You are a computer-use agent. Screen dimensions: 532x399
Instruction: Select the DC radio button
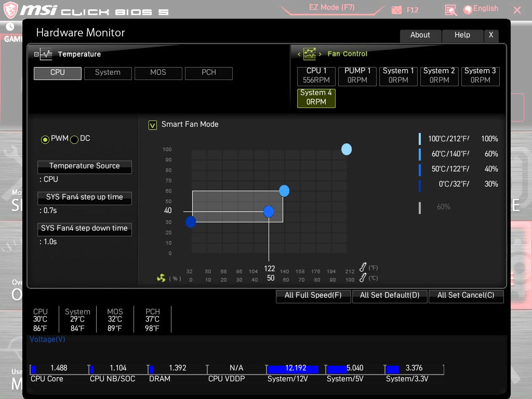pyautogui.click(x=74, y=139)
